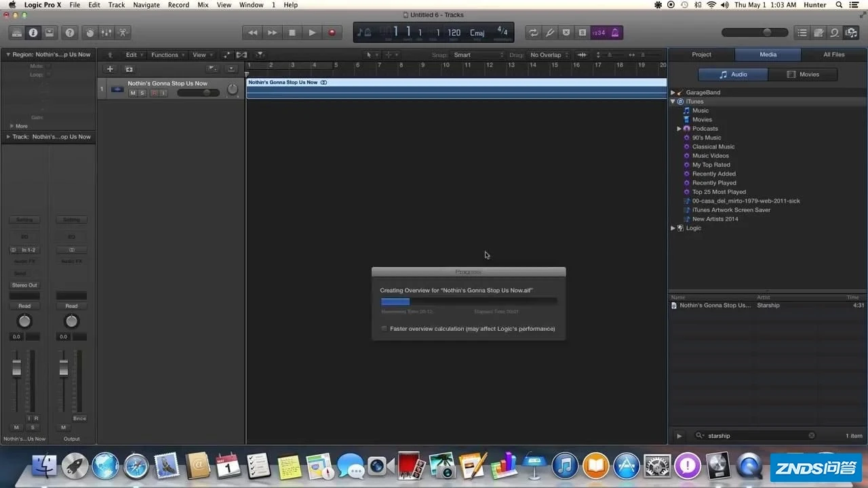Viewport: 868px width, 488px height.
Task: Open the Library panel from the control bar
Action: tap(16, 33)
